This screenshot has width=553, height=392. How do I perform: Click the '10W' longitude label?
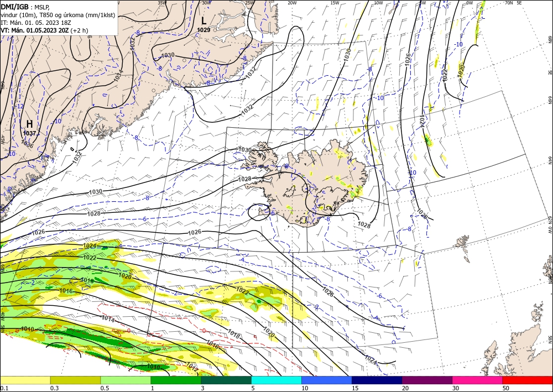pos(378,3)
